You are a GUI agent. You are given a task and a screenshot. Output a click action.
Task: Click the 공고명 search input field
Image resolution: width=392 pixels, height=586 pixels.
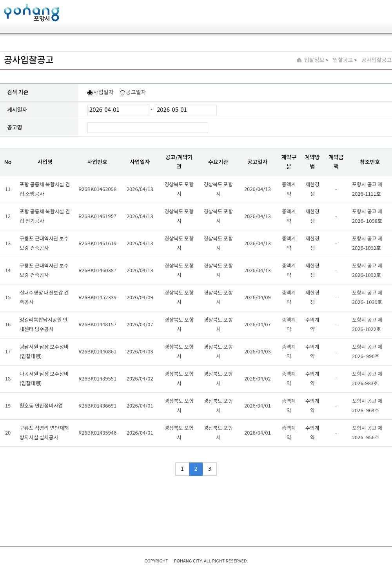(x=147, y=127)
